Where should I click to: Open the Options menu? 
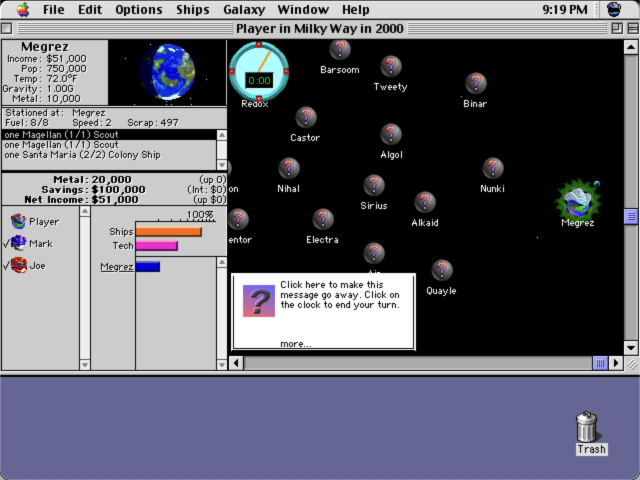pos(139,9)
